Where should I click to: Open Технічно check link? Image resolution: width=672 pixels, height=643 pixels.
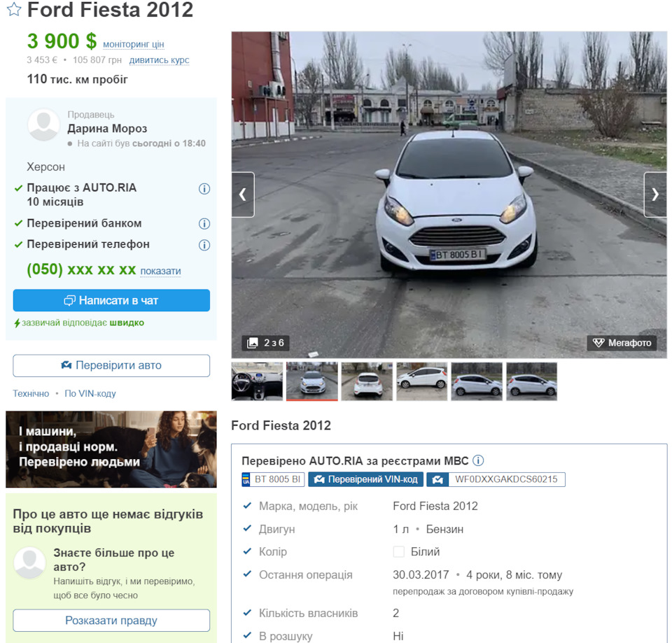coord(31,393)
